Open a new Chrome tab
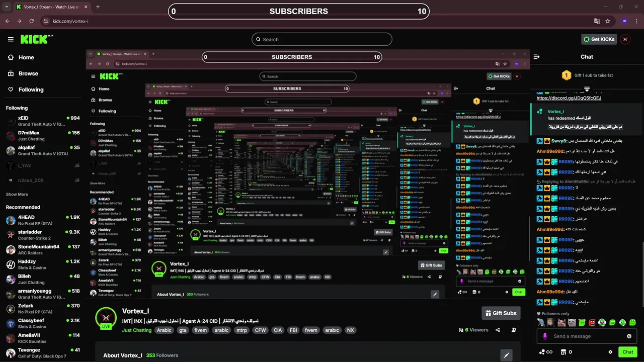 pyautogui.click(x=98, y=7)
